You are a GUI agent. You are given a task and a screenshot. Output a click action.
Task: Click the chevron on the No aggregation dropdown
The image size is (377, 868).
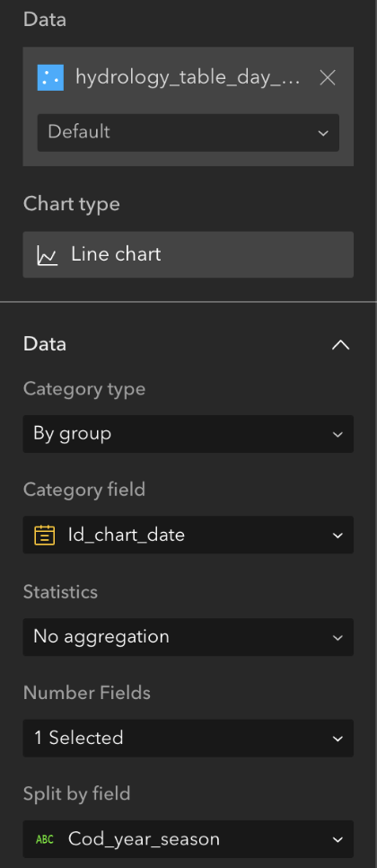[x=338, y=638]
